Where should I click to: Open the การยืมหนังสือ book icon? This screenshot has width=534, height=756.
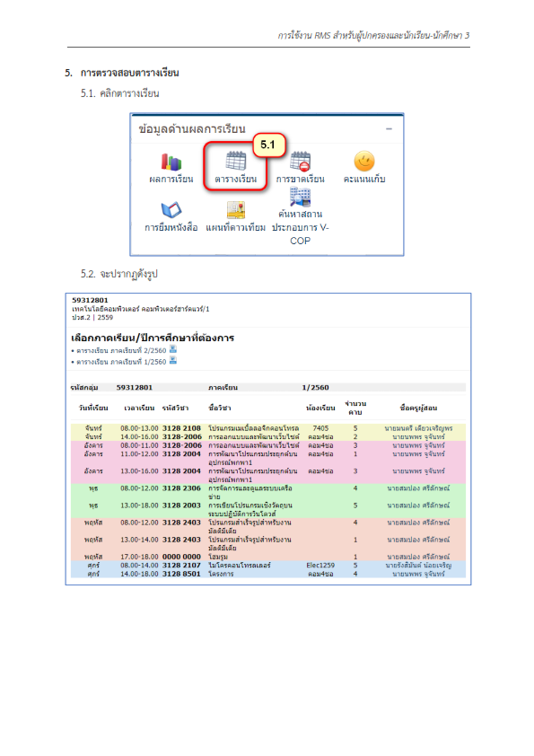(x=171, y=210)
